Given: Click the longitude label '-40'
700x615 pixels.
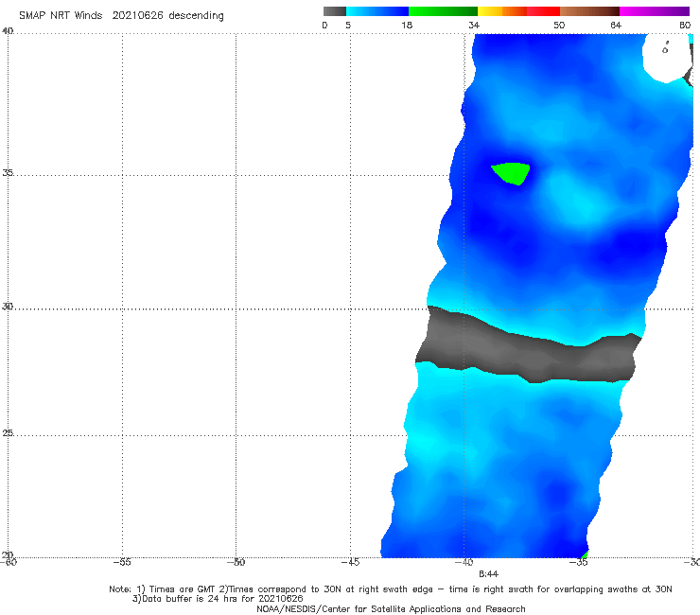Looking at the screenshot, I should click(x=464, y=562).
